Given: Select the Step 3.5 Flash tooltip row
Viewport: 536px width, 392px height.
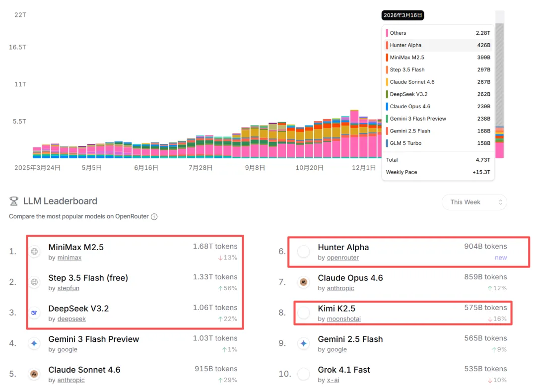Looking at the screenshot, I should [x=438, y=70].
